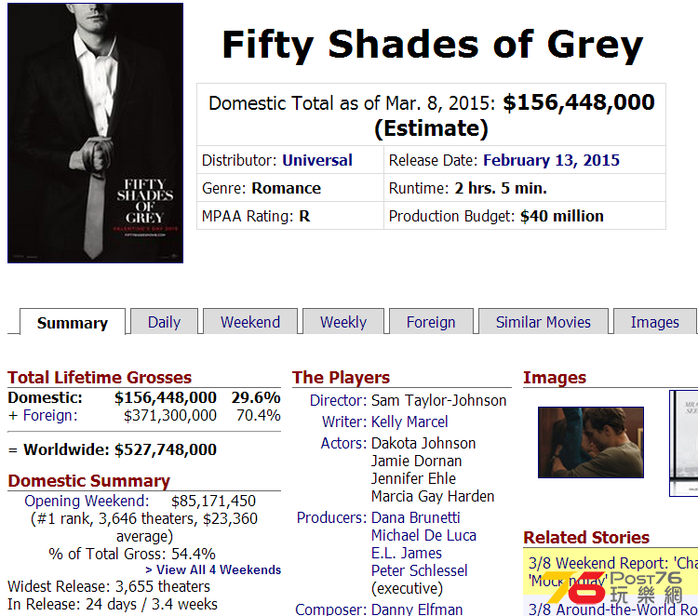The image size is (698, 616).
Task: Open the Similar Movies tab
Action: point(544,322)
